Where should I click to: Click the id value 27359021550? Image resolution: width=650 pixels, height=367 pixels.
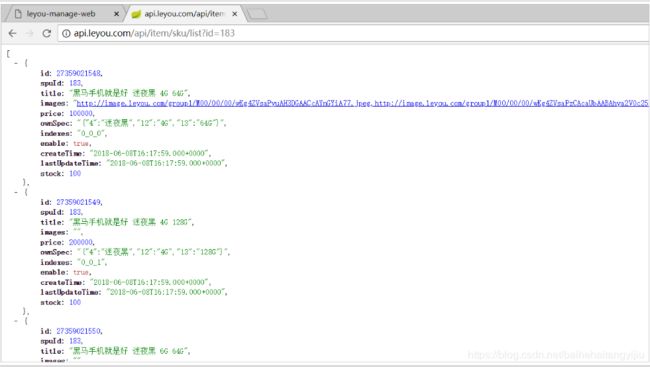(x=78, y=331)
